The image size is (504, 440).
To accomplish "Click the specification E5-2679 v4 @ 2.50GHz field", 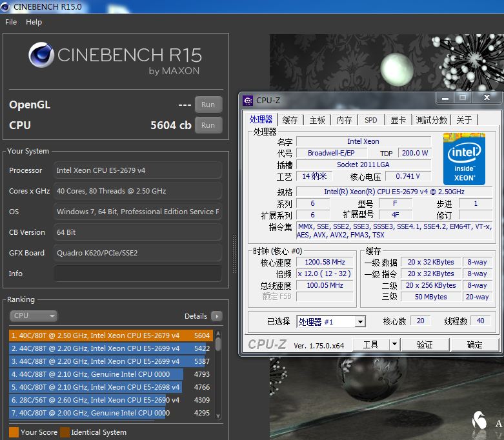I will tap(394, 192).
